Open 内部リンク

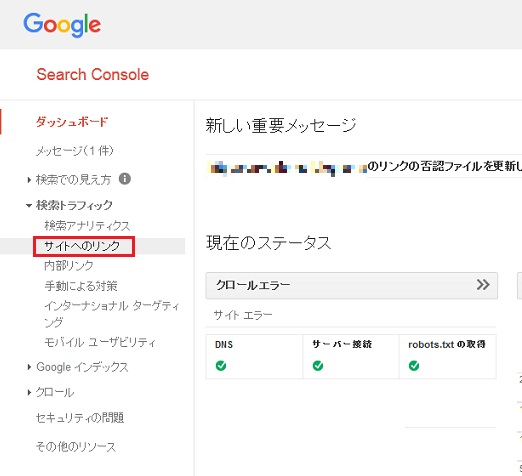[x=69, y=266]
